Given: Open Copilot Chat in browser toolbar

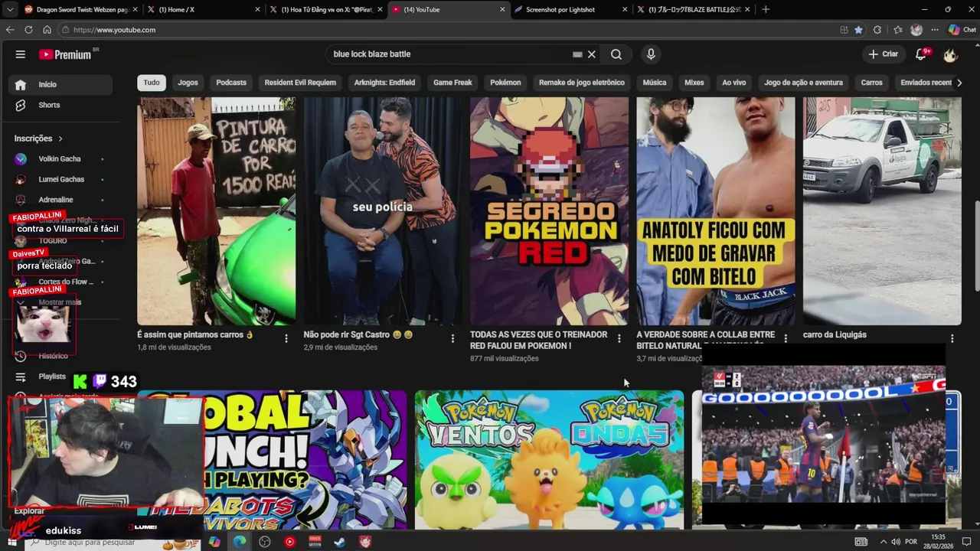Looking at the screenshot, I should click(x=962, y=30).
